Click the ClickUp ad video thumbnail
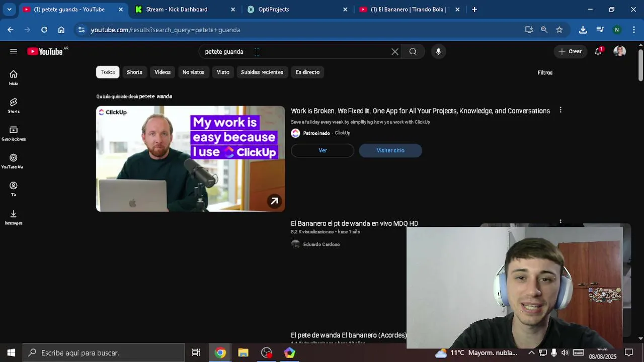Viewport: 644px width, 362px height. 190,158
